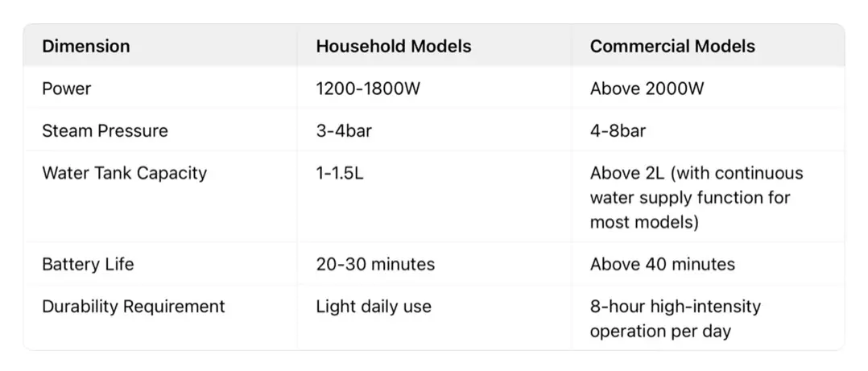Select the Household Models column header
Viewport: 868px width, 371px height.
coord(394,47)
